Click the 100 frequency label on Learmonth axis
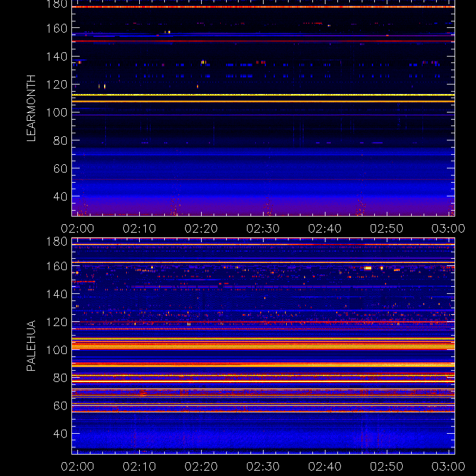Screen dimensions: 476x476 pos(57,112)
